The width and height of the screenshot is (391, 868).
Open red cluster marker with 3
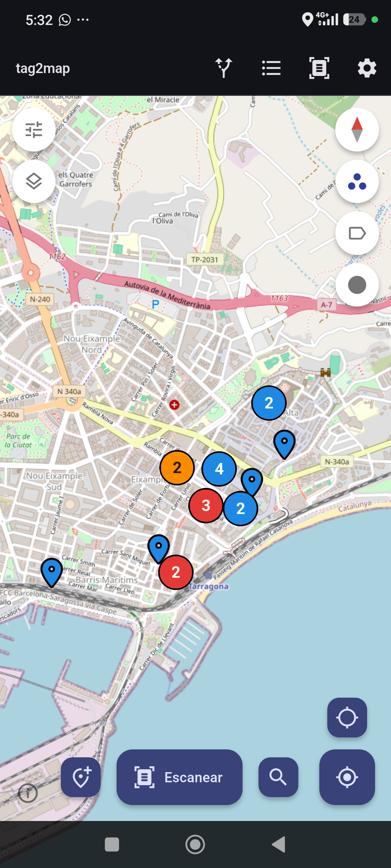click(206, 505)
